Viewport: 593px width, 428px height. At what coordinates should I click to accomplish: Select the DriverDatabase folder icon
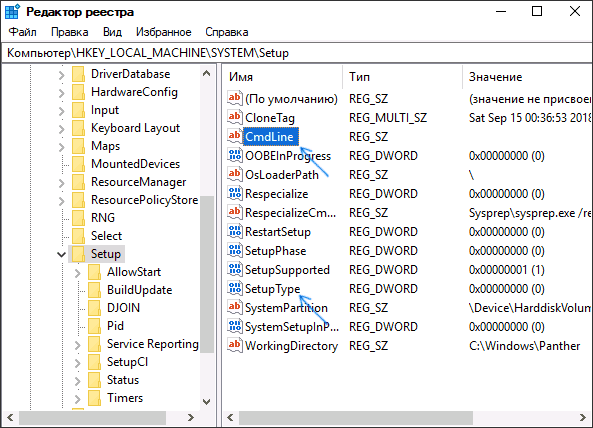pyautogui.click(x=78, y=74)
